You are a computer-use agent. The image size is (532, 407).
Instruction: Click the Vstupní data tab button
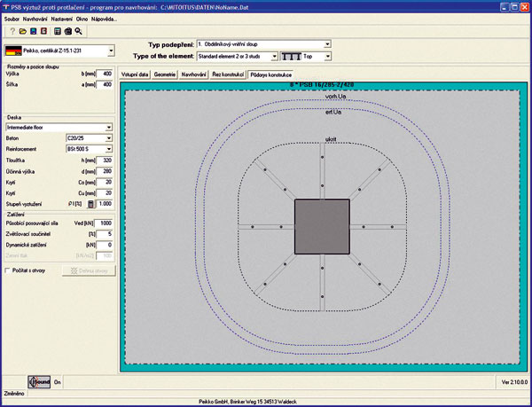click(135, 74)
